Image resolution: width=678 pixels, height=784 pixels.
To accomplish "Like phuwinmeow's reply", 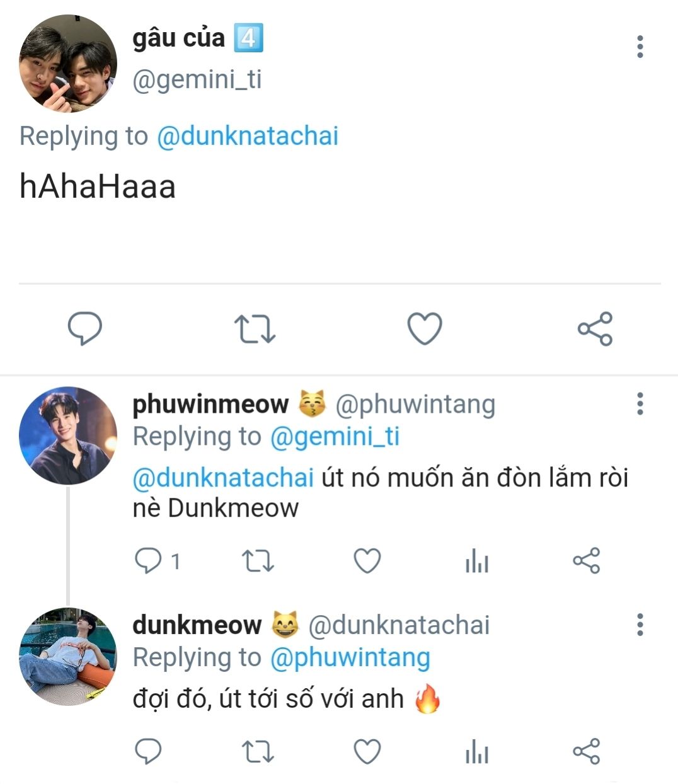I will (367, 560).
